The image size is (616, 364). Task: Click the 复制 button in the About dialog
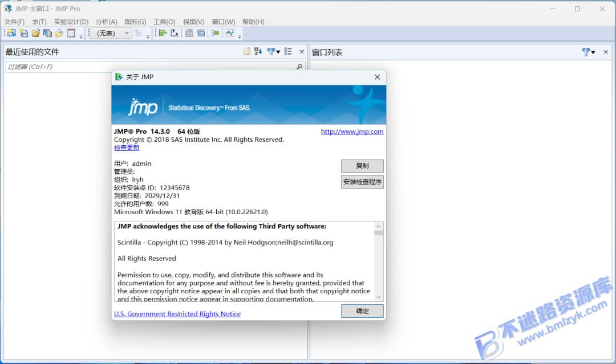(362, 166)
